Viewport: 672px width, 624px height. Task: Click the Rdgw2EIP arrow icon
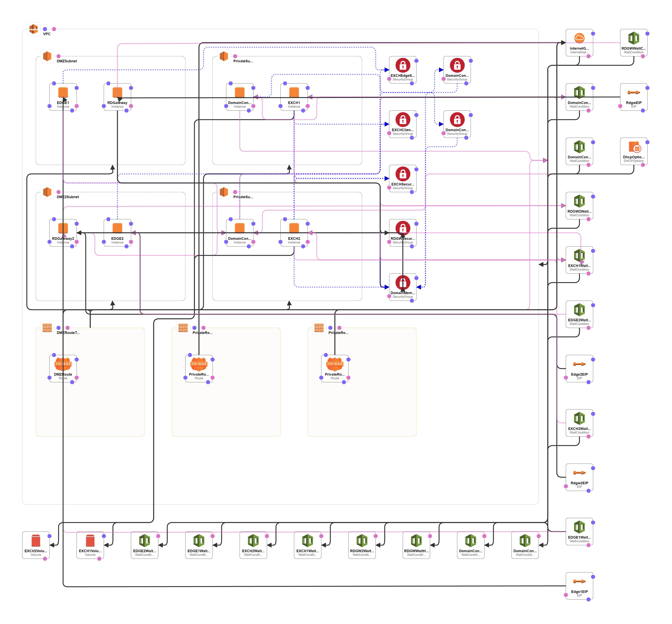[579, 473]
